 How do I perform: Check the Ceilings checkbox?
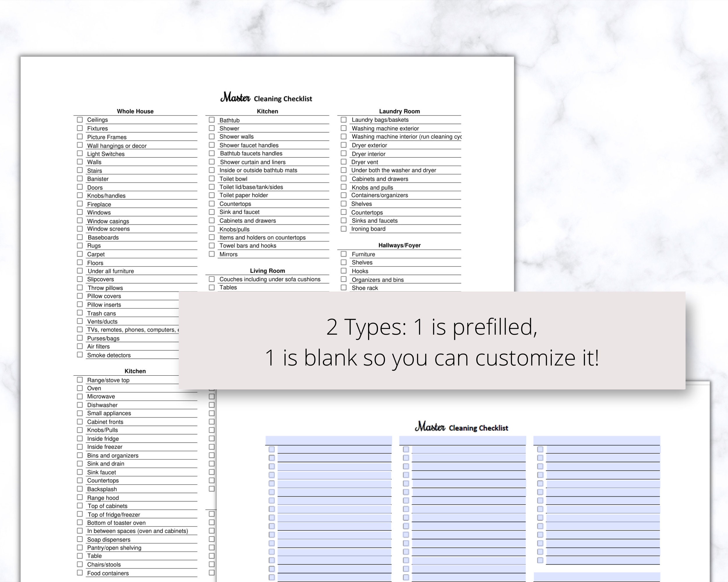(x=80, y=120)
